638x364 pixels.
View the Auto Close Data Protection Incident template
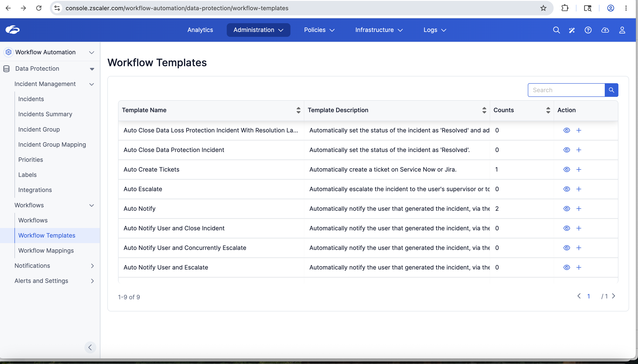coord(567,150)
